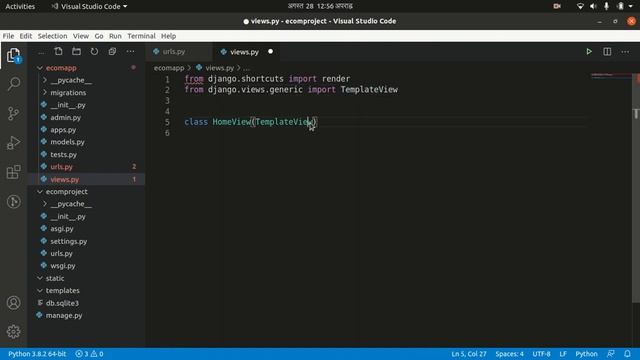Open admin.py in the explorer
640x360 pixels.
pos(65,117)
